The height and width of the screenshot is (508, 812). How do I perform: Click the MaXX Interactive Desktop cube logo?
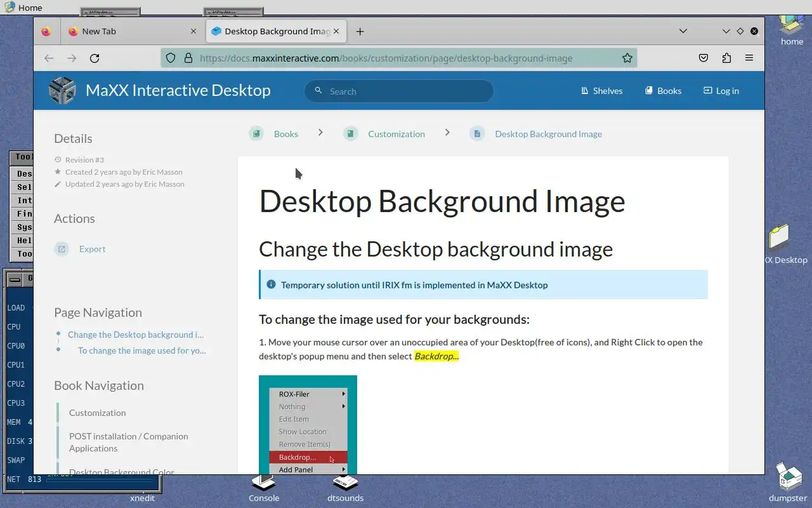pos(62,91)
